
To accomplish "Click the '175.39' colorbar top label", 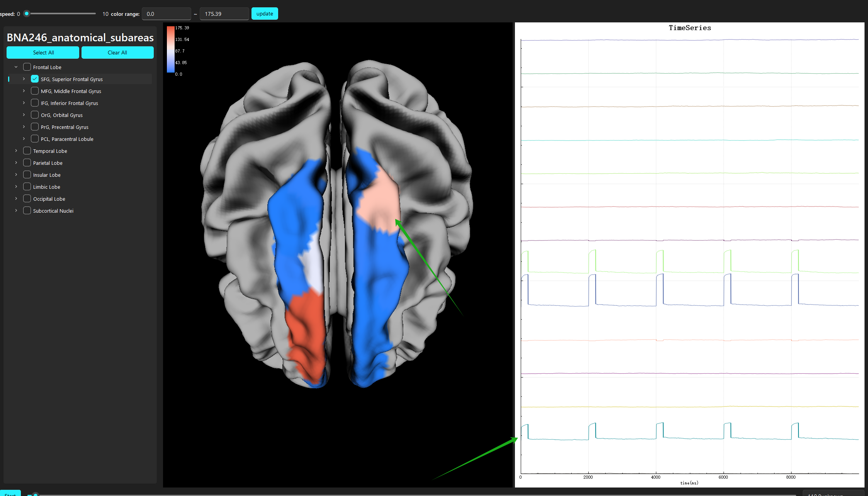I will (182, 28).
